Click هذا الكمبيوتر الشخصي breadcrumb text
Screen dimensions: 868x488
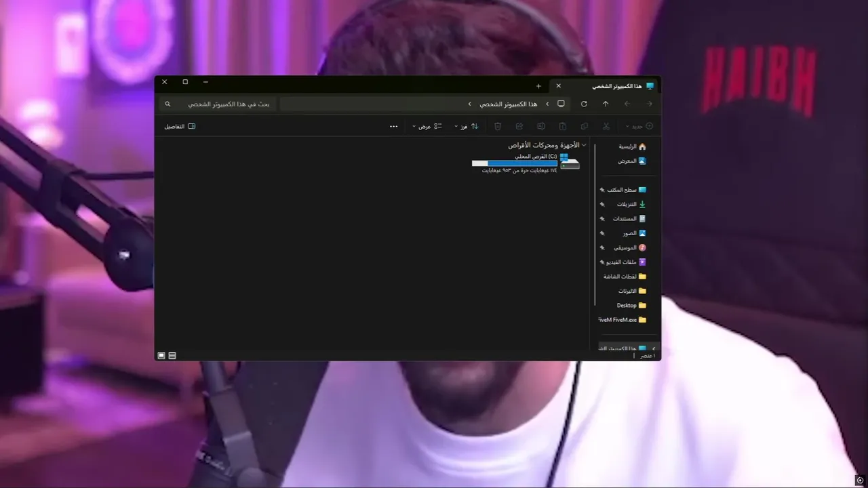coord(508,104)
